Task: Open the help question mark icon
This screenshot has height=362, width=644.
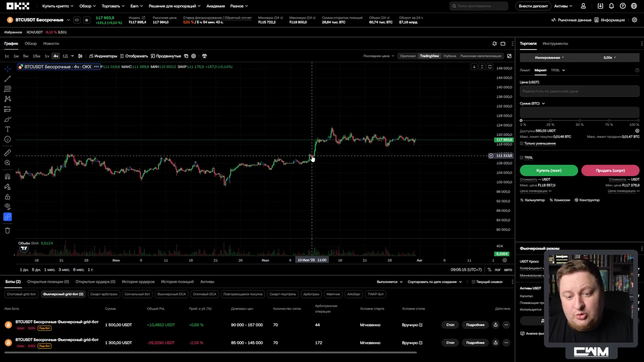Action: 623,6
